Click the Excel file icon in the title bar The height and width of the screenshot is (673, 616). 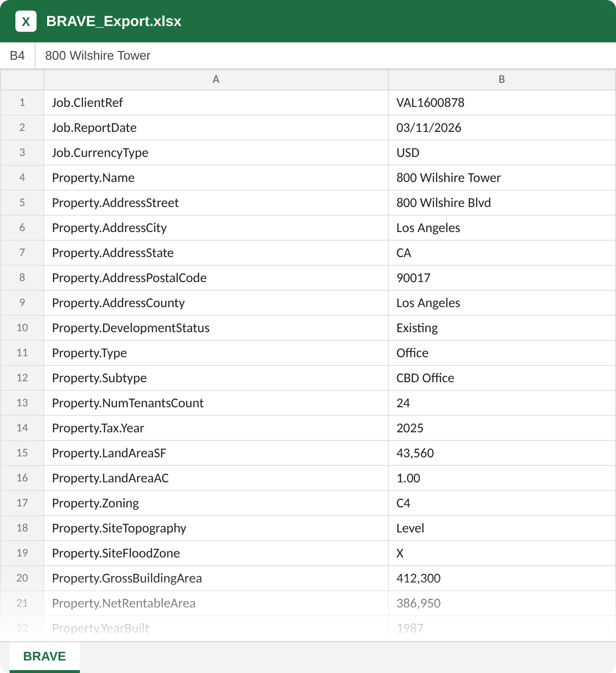coord(26,21)
